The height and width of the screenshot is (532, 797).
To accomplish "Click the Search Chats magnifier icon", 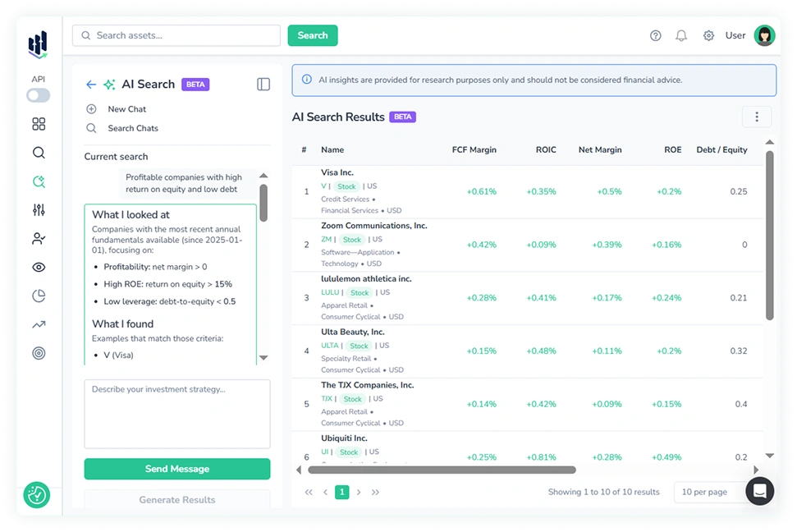I will [x=91, y=128].
